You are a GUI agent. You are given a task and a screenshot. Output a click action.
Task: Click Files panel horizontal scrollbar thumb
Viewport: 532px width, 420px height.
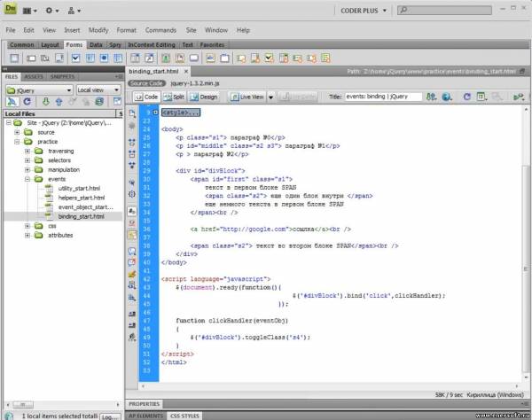click(x=23, y=404)
